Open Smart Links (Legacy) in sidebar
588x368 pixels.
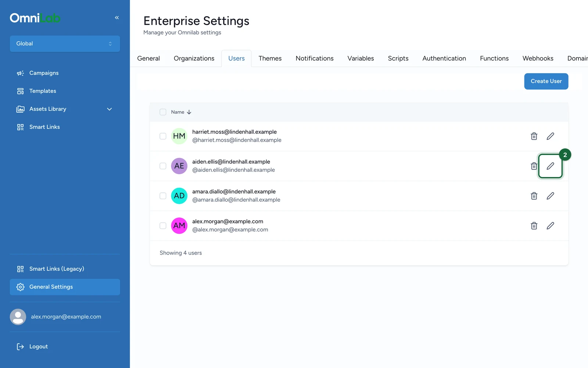[x=65, y=269]
